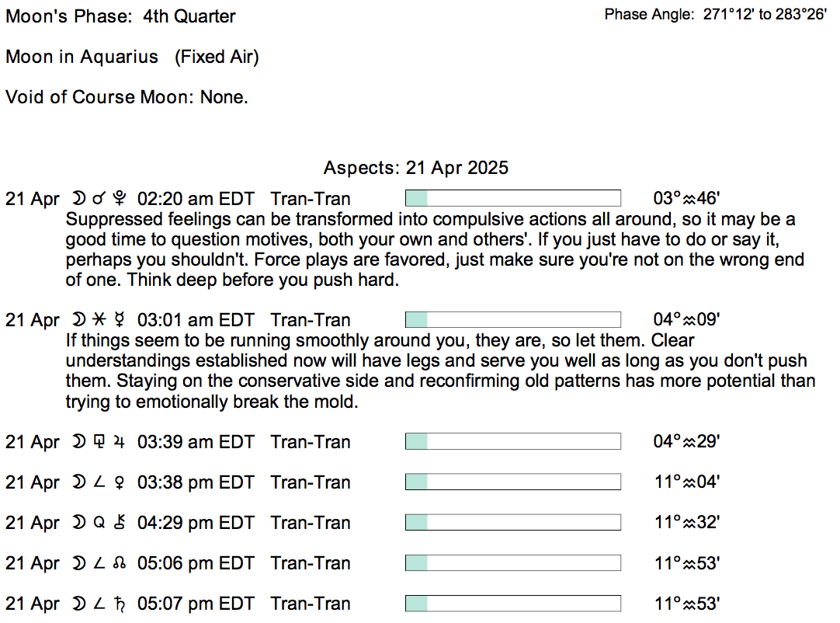Screen dimensions: 840x623
Task: Click the conjunction symbol in the 02:20 am aspect
Action: [x=99, y=199]
